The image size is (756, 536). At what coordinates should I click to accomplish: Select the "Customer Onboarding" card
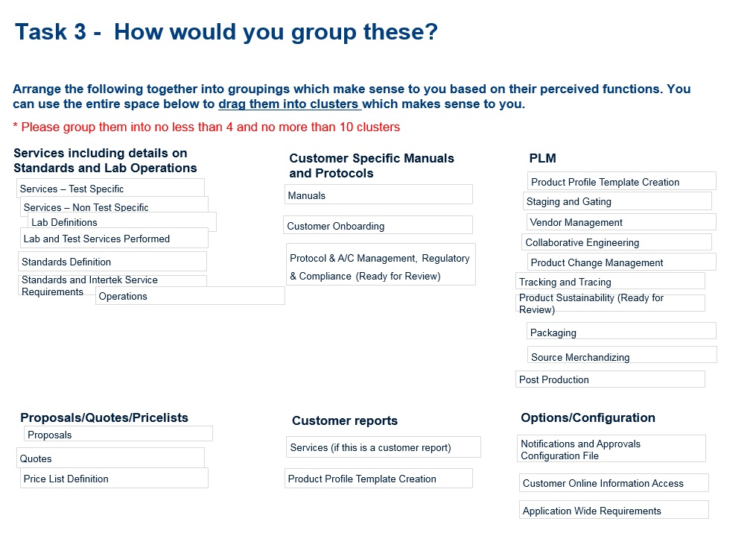(378, 226)
